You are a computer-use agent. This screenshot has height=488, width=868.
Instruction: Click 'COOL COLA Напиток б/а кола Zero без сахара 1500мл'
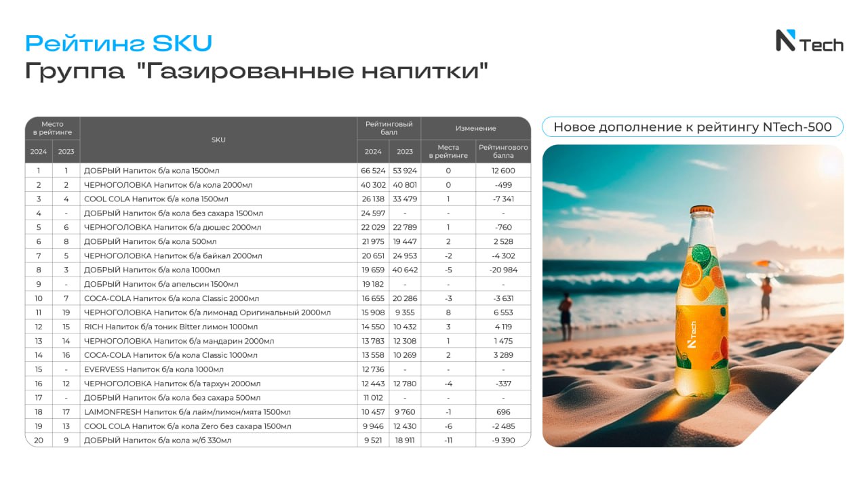click(x=187, y=427)
